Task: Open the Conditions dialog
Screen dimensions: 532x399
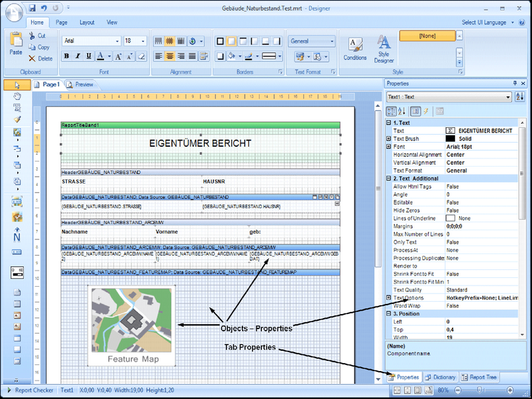Action: pyautogui.click(x=354, y=49)
